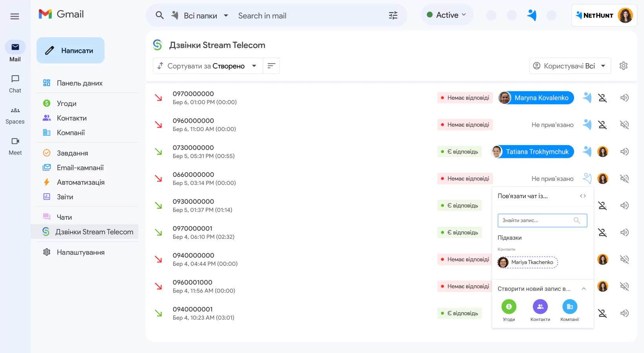The width and height of the screenshot is (644, 353).
Task: Click Не прив'язано for call 0960000000
Action: 553,125
